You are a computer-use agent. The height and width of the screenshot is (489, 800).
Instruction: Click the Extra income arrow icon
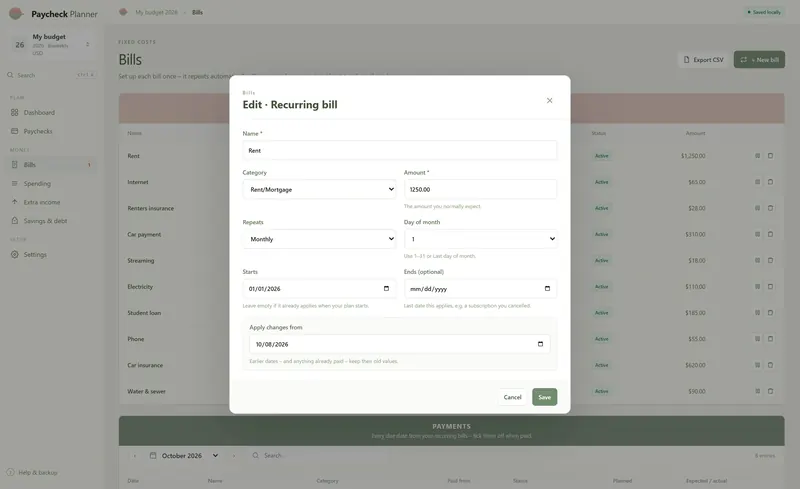(x=14, y=202)
